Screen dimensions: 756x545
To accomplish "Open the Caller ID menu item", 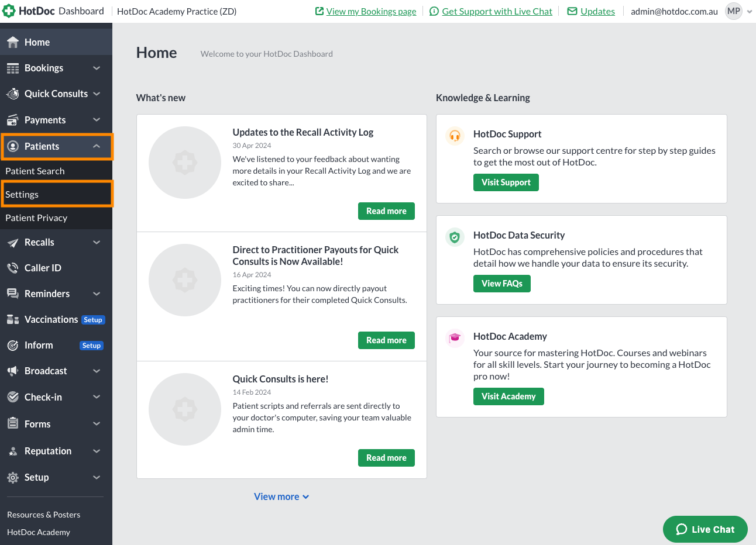I will coord(56,268).
